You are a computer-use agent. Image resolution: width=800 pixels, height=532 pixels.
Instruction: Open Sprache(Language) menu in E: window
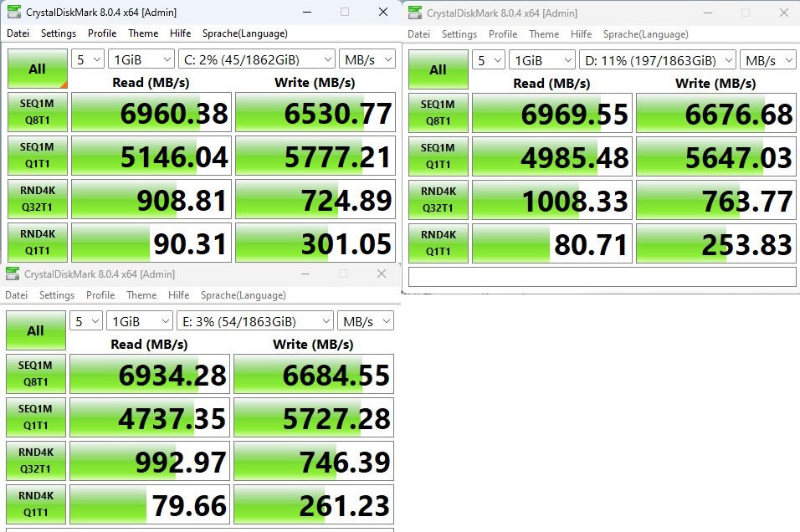click(244, 294)
